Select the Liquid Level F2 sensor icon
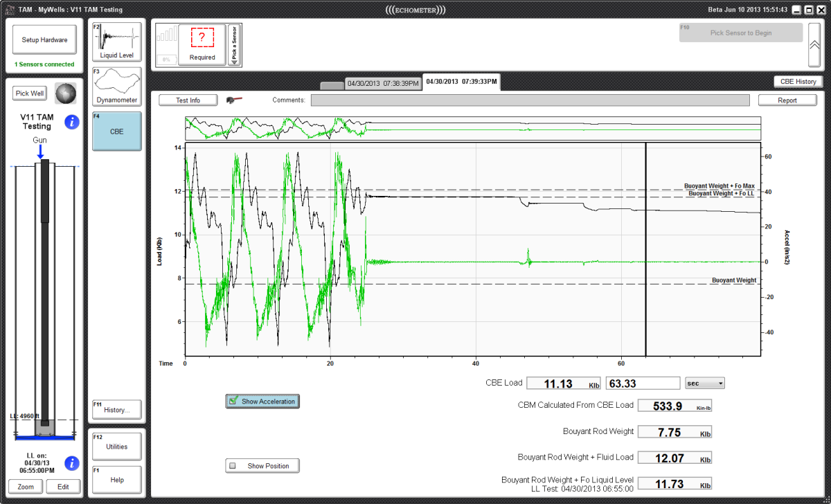Viewport: 831px width, 504px height. tap(116, 40)
